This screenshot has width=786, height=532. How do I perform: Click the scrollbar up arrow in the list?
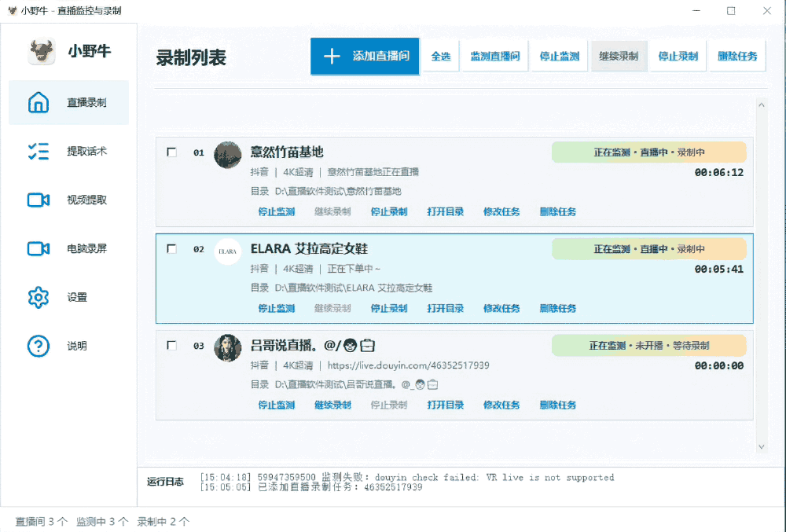pos(762,105)
